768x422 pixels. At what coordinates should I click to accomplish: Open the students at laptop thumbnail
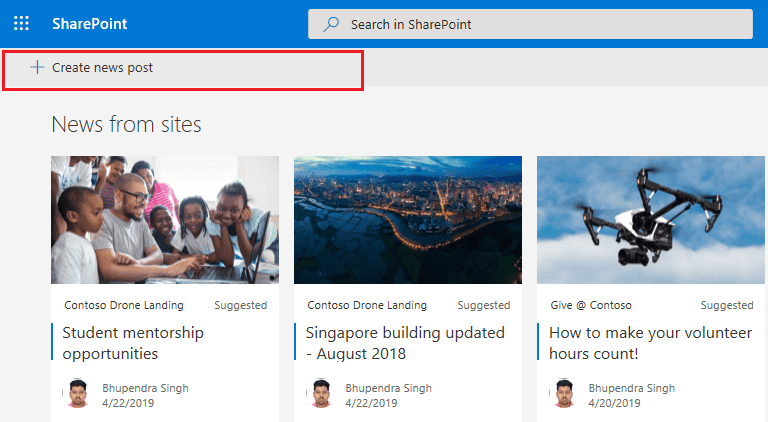click(165, 219)
